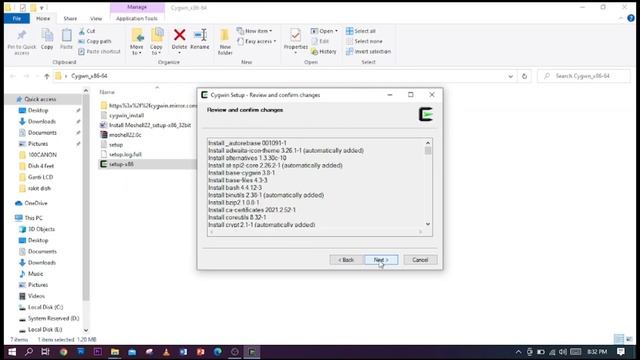
Task: Select the setup.log.full file
Action: coord(125,155)
